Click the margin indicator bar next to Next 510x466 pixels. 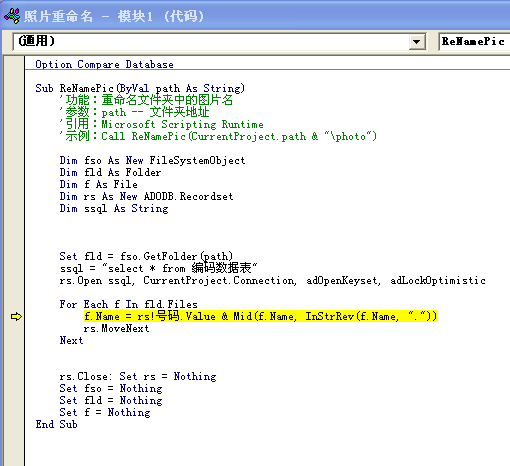[x=13, y=340]
